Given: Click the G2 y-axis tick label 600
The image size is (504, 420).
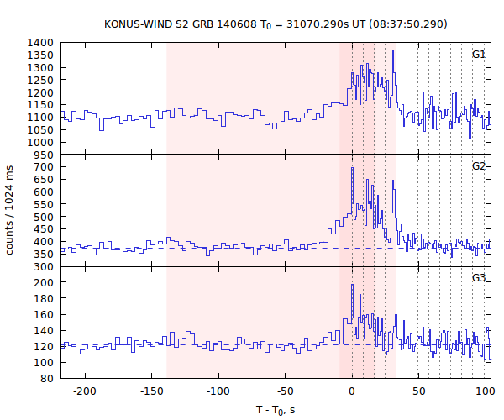Looking at the screenshot, I should click(44, 192).
